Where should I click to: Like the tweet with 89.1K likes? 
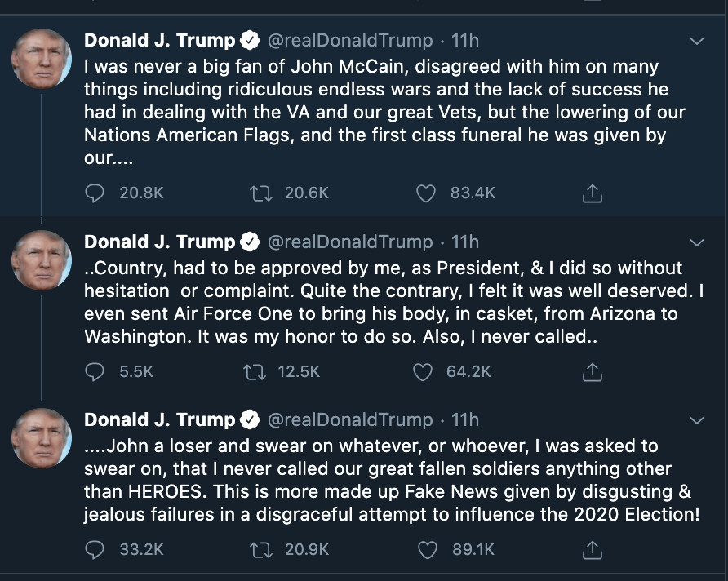tap(427, 550)
